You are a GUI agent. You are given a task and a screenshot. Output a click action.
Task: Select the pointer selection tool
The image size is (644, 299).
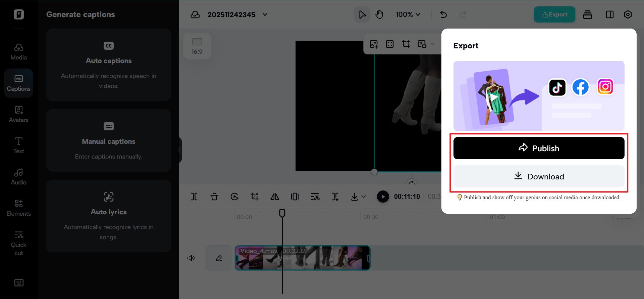[x=362, y=14]
